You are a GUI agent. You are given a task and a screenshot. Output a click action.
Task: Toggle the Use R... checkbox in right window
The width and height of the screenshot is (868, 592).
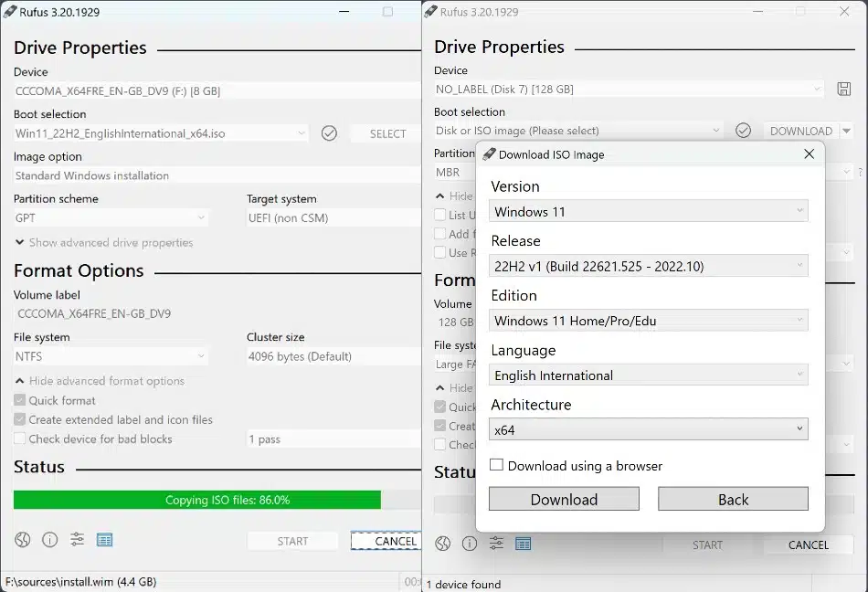point(440,252)
